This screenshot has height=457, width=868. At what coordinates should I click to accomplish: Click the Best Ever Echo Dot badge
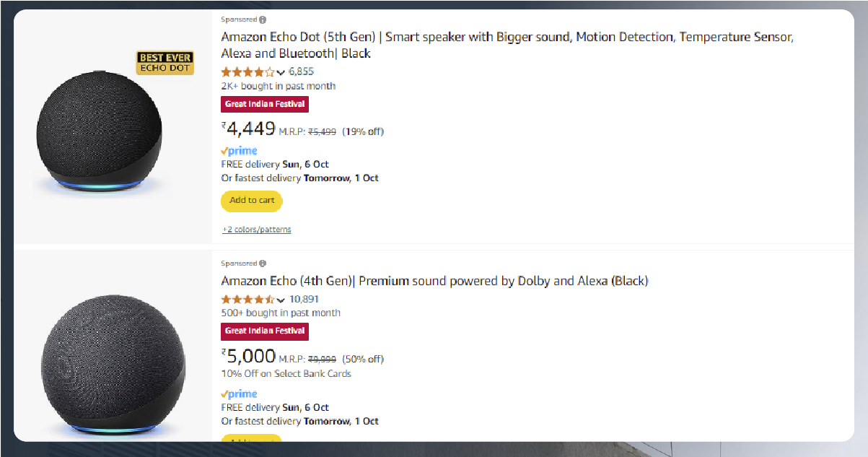tap(165, 63)
